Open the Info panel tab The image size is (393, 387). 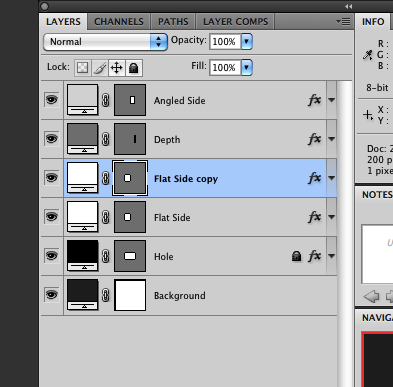coord(373,22)
